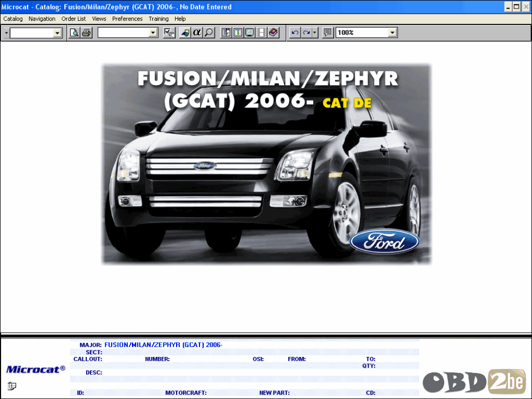Open the redo history dropdown arrow

(x=315, y=32)
